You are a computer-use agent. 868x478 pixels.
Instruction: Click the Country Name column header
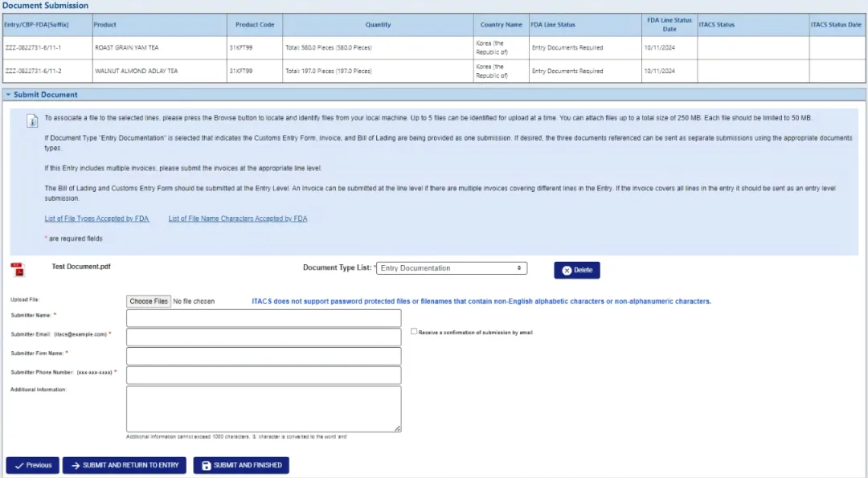501,25
